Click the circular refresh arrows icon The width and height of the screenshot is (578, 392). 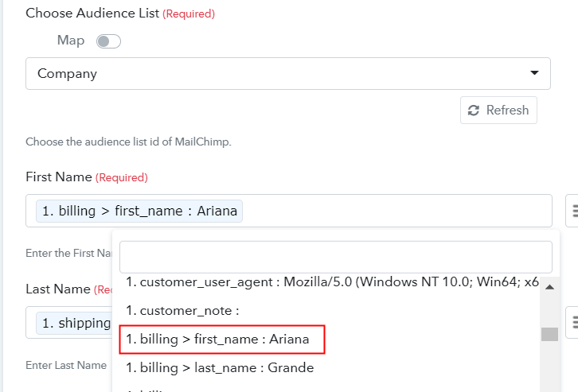[474, 111]
